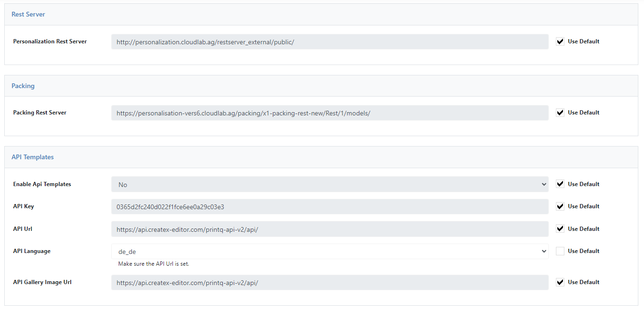Click the API Url input field
The image size is (644, 310).
tap(330, 229)
